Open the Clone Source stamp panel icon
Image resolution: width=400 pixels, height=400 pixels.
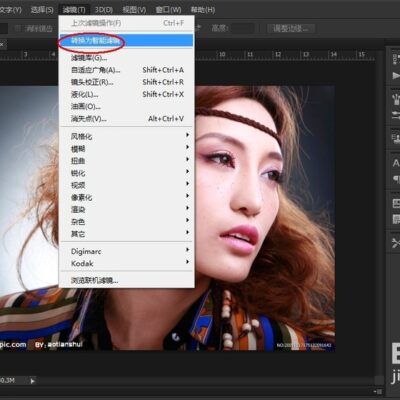[x=396, y=138]
